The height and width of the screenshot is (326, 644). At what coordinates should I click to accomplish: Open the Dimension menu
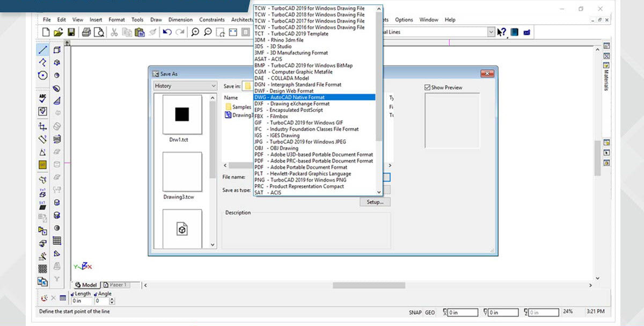click(x=180, y=20)
